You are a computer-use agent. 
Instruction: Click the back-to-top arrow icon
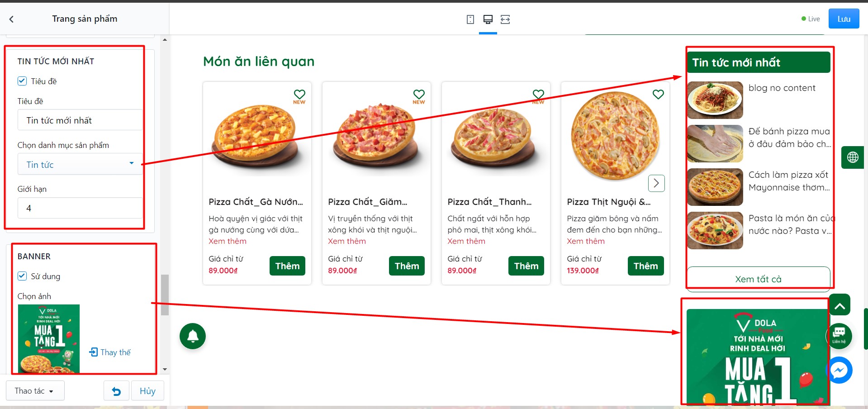click(x=840, y=305)
